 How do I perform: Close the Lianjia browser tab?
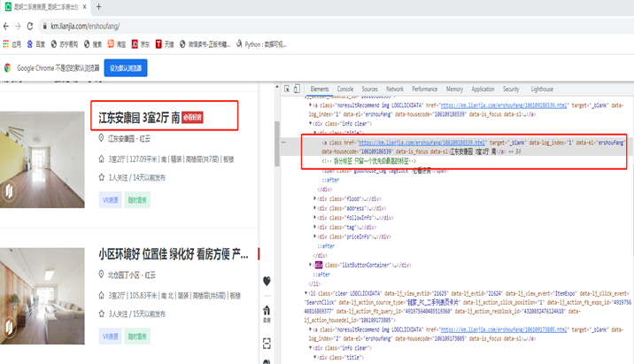(x=84, y=7)
